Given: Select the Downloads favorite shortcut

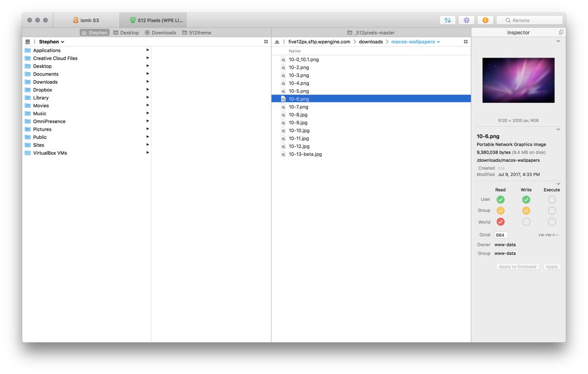Looking at the screenshot, I should (x=161, y=33).
